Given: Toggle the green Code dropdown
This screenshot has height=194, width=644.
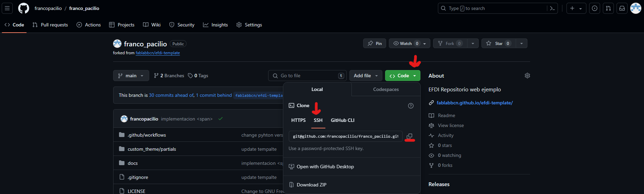Looking at the screenshot, I should [x=403, y=76].
